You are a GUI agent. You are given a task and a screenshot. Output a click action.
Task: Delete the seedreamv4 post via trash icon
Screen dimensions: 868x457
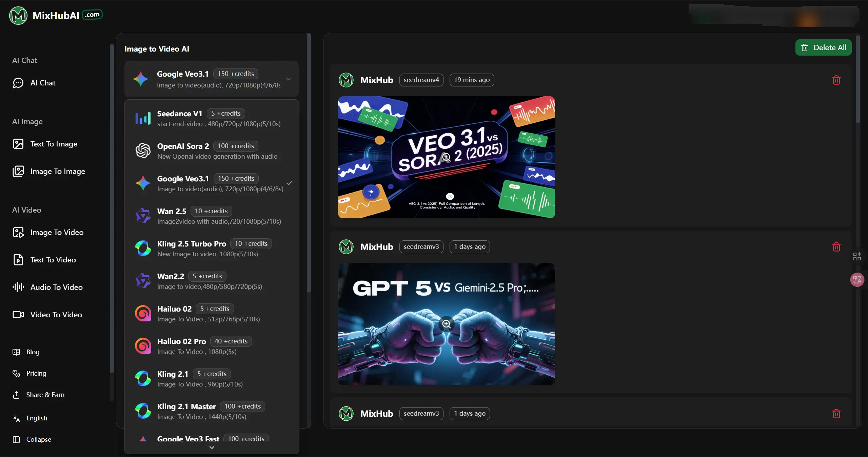(836, 80)
